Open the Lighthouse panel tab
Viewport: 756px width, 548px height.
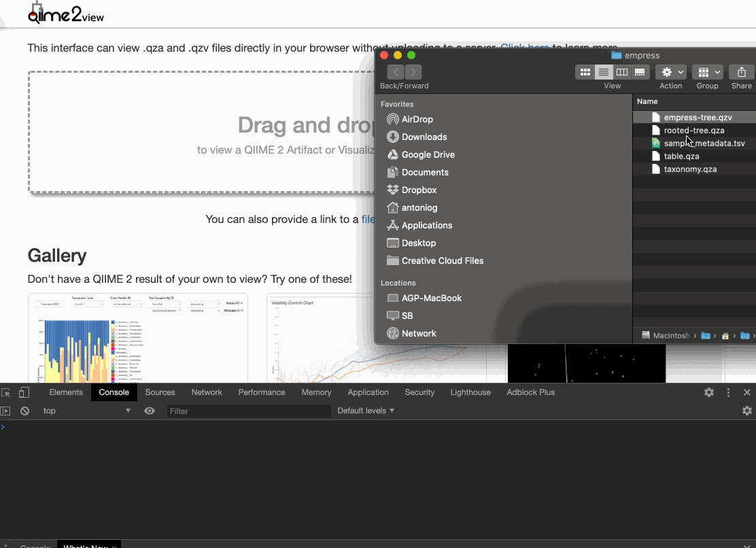point(470,392)
